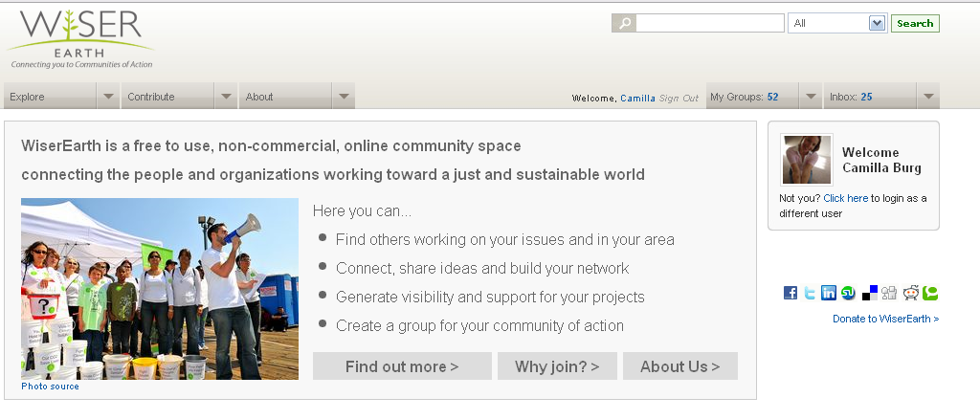The height and width of the screenshot is (420, 980).
Task: Open the 'Photo source' link
Action: coord(50,387)
